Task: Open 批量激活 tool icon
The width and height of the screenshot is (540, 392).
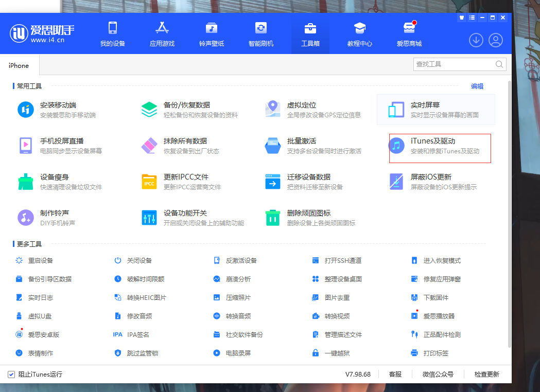Action: [273, 146]
